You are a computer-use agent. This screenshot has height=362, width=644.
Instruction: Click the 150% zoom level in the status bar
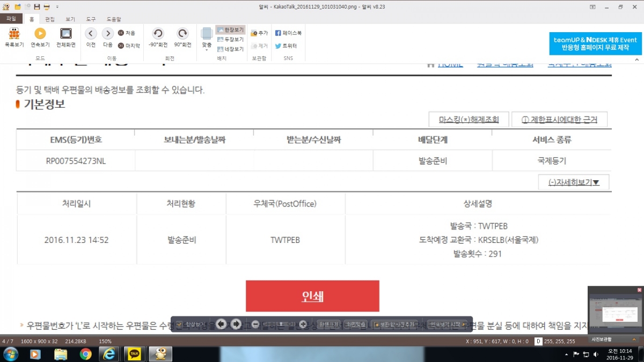pos(105,341)
